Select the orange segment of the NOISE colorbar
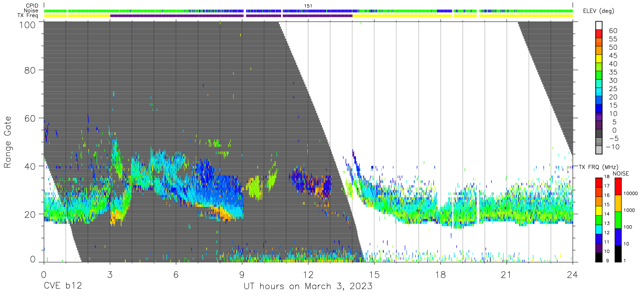The image size is (644, 297). tap(618, 203)
